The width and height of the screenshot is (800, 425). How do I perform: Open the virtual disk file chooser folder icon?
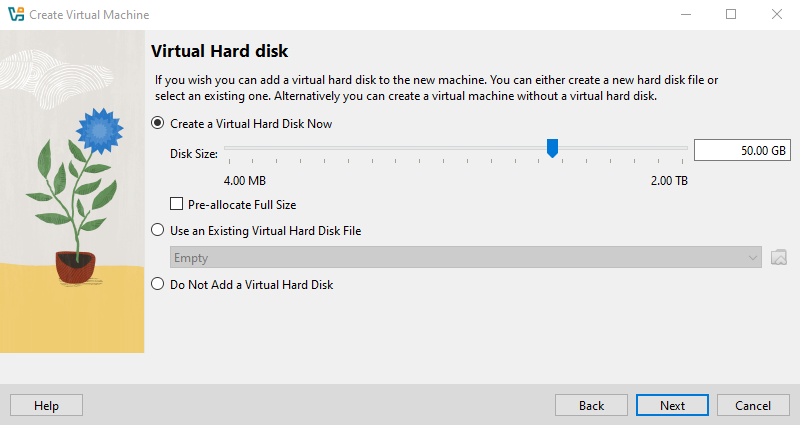pyautogui.click(x=780, y=258)
